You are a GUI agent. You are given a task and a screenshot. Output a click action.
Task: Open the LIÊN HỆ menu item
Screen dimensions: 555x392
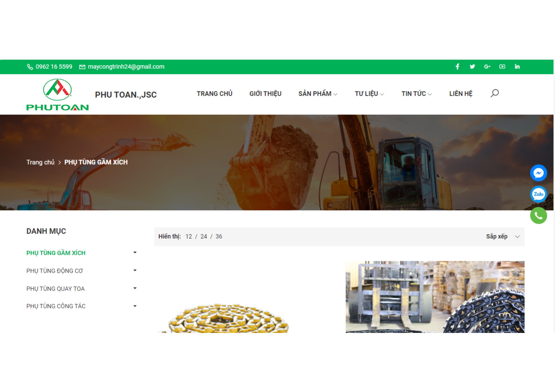tap(461, 94)
